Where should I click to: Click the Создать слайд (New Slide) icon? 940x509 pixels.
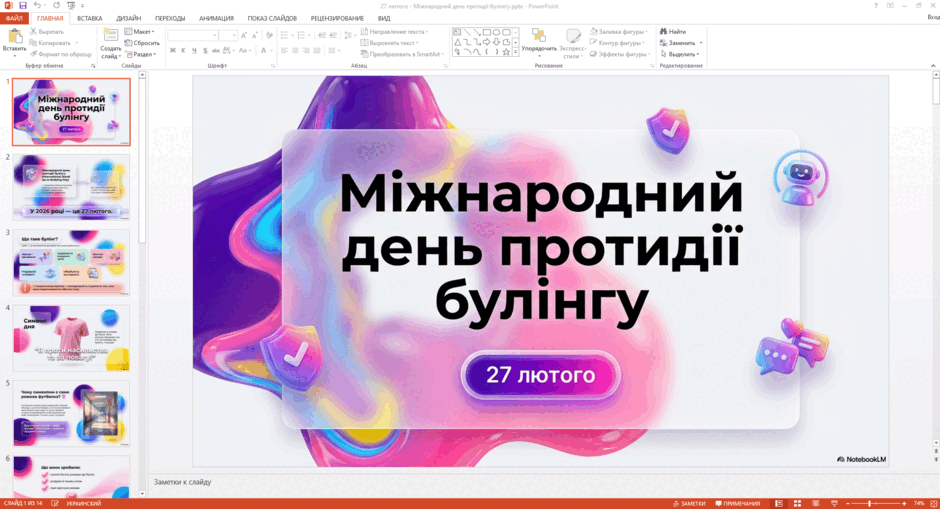[x=110, y=35]
